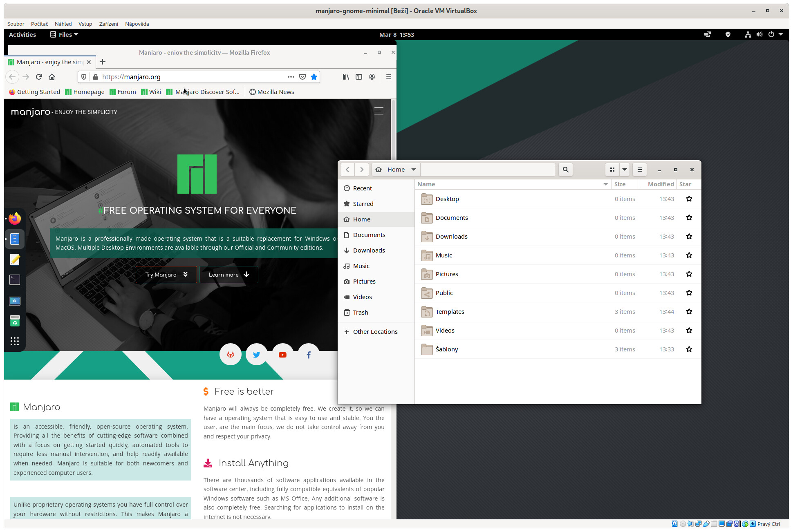Image resolution: width=793 pixels, height=532 pixels.
Task: Click the Try Manjaro button
Action: pos(166,275)
